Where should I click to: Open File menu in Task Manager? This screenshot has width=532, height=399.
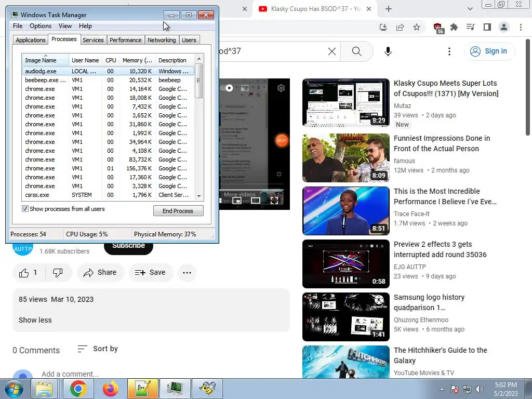[x=18, y=26]
